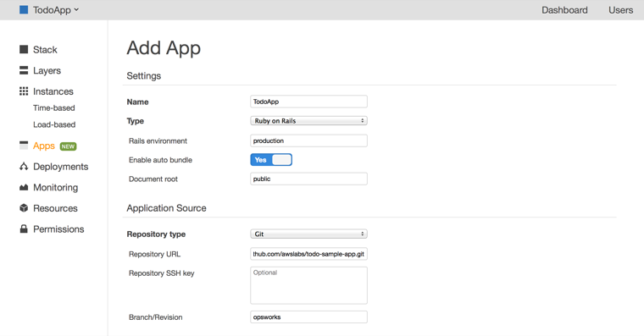Screen dimensions: 644x336
Task: Click the Branch/Revision label
Action: (155, 317)
